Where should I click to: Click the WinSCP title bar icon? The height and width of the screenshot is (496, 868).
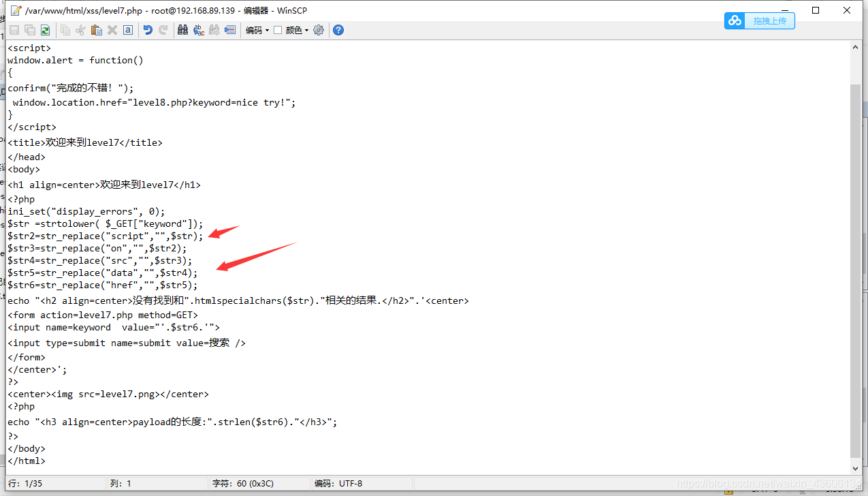pyautogui.click(x=16, y=10)
